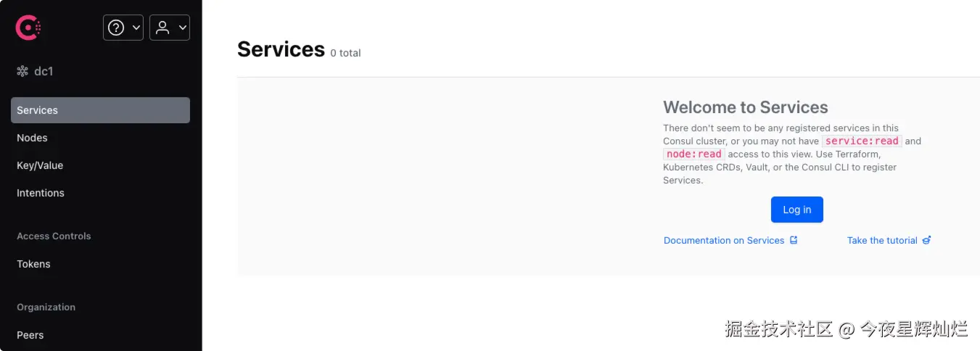Follow the Take the tutorial link
The width and height of the screenshot is (980, 351).
(x=882, y=240)
